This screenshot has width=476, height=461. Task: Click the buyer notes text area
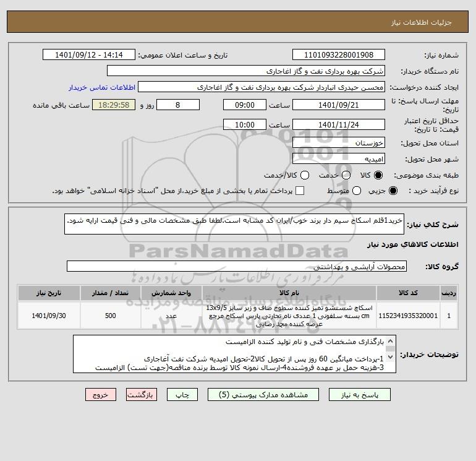234,354
